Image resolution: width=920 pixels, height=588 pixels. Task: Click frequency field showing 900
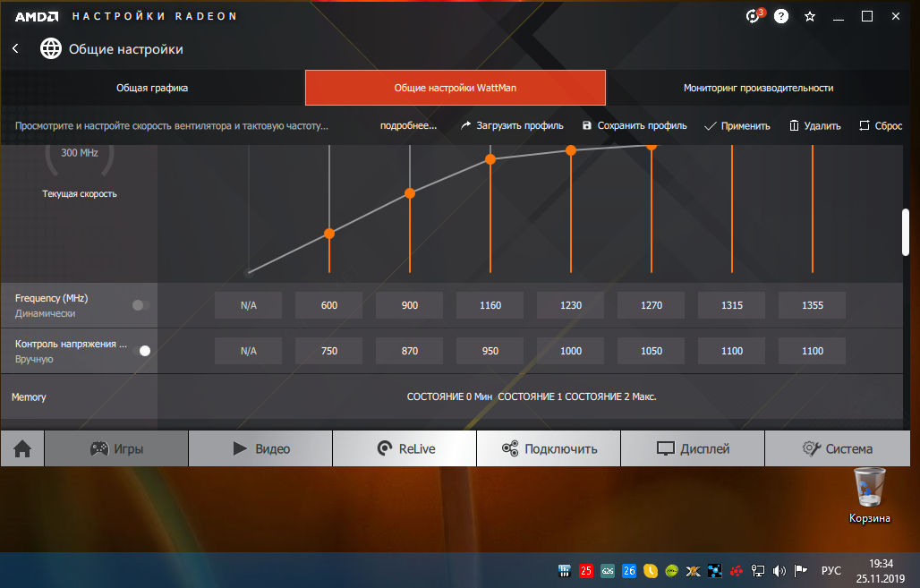tap(410, 305)
